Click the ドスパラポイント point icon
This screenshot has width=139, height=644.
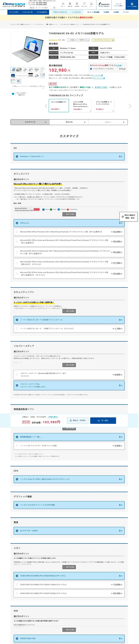pos(91,69)
